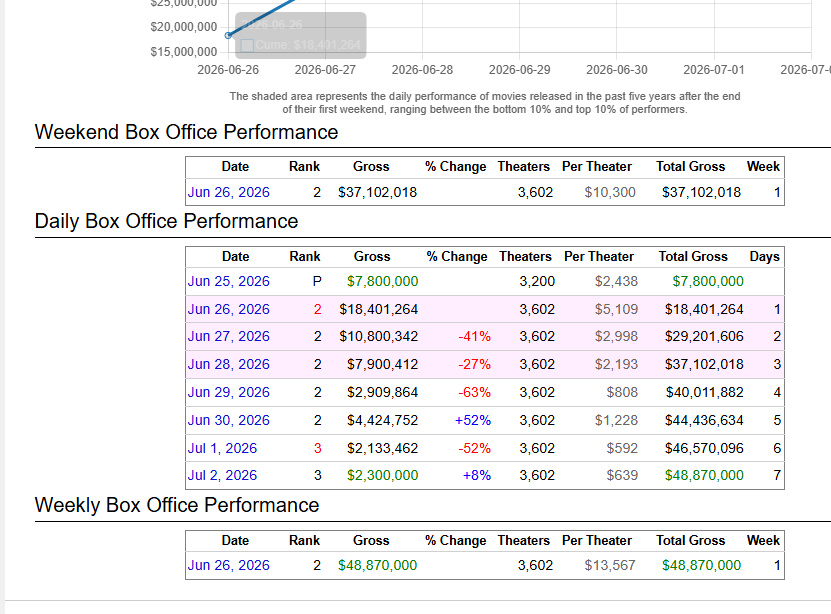Click the 2026-06-30 x-axis label
The image size is (831, 614).
[x=617, y=70]
